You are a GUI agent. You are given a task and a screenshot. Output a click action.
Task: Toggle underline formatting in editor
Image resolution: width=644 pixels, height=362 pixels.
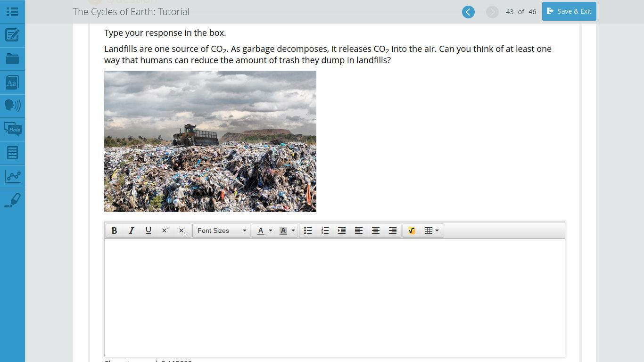[x=148, y=230]
